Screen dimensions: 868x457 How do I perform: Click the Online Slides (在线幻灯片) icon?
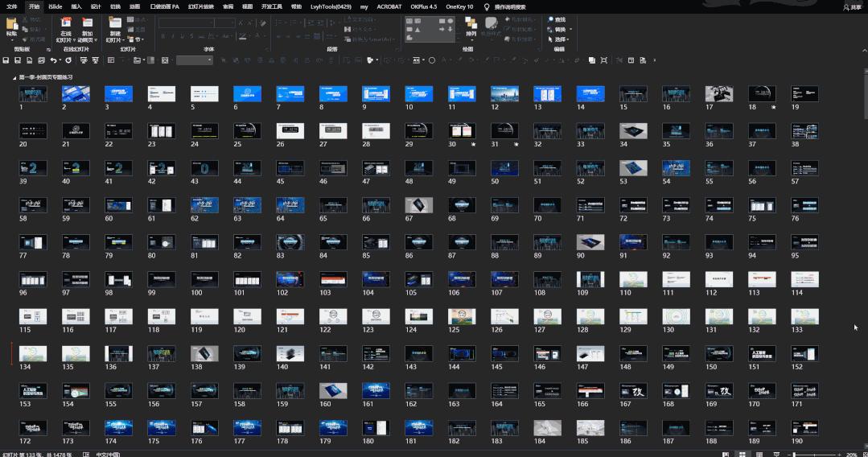pos(65,25)
